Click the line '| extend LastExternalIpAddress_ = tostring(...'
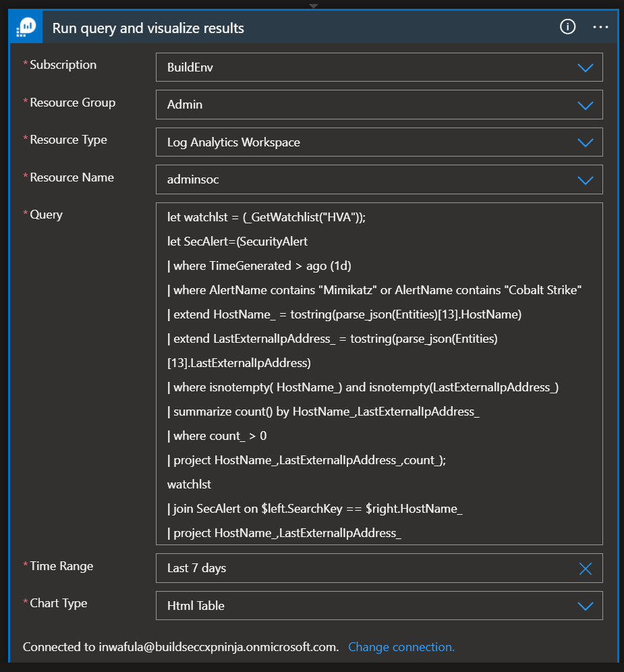This screenshot has width=624, height=672. [332, 339]
